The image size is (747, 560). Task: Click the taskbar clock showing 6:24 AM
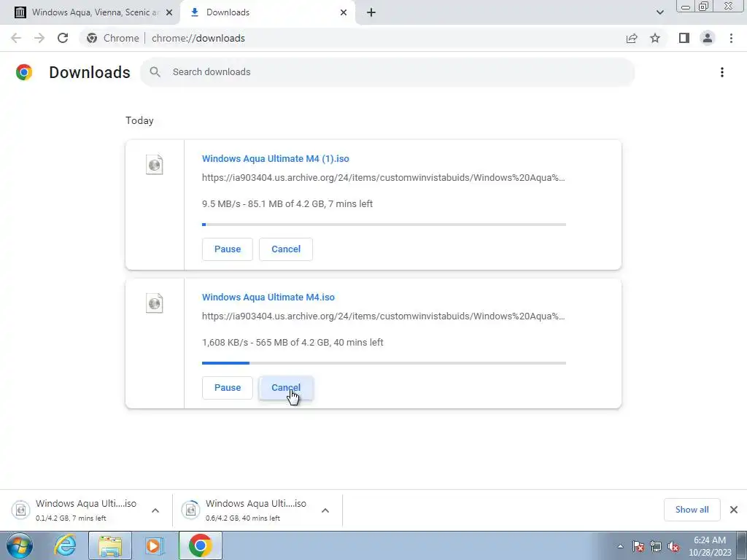(x=710, y=546)
